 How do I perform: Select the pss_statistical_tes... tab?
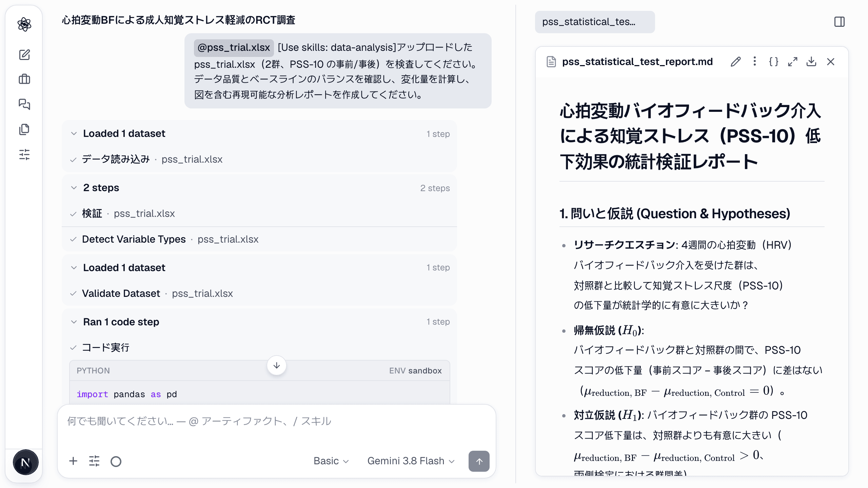pyautogui.click(x=595, y=22)
